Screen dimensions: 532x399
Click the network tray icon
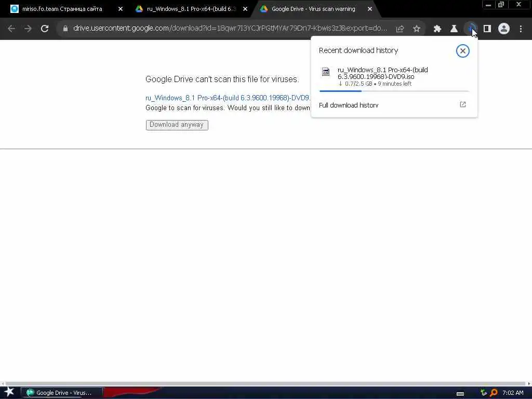tap(484, 393)
